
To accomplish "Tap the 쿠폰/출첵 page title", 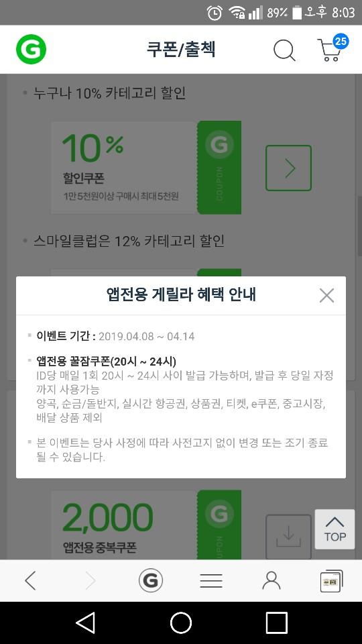I will tap(180, 49).
